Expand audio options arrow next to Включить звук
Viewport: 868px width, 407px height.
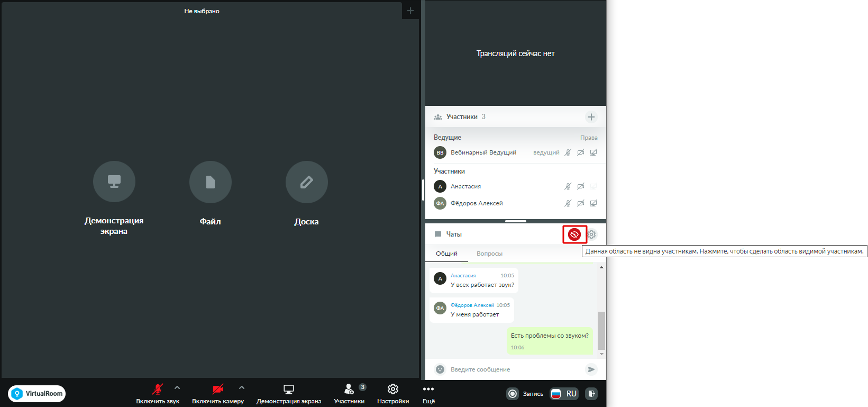click(x=177, y=388)
